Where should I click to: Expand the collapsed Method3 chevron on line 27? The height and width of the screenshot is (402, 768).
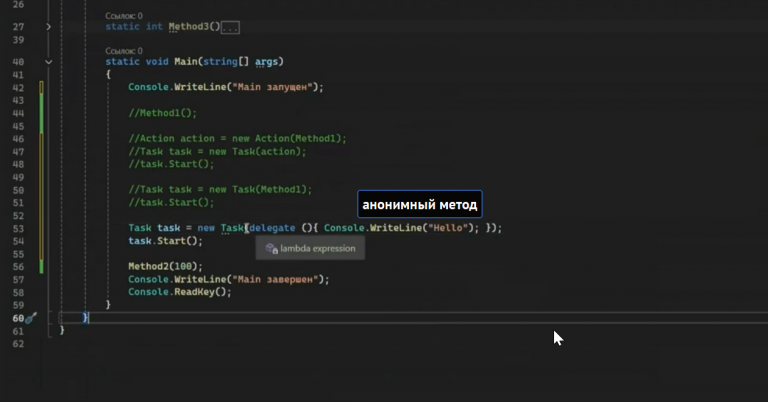coord(48,26)
